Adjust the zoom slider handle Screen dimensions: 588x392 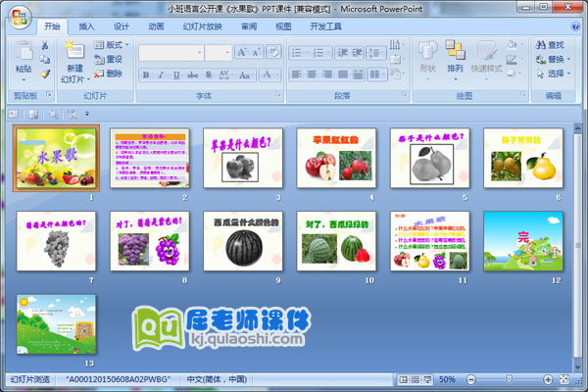tap(510, 379)
